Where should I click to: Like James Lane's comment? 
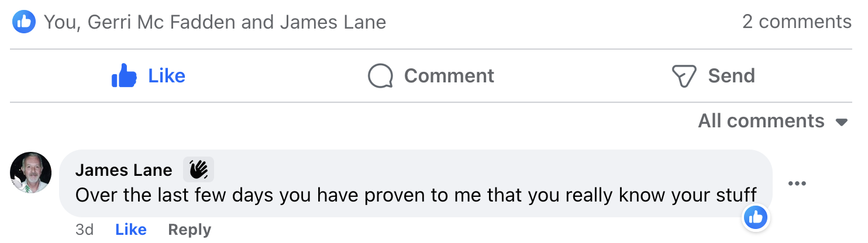coord(131,230)
